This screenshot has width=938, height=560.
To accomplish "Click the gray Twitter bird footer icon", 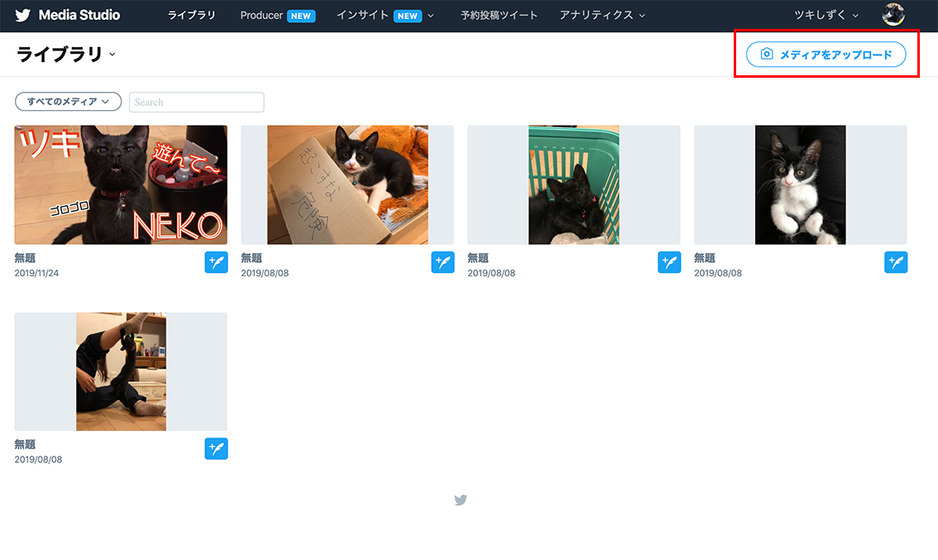I will tap(461, 500).
